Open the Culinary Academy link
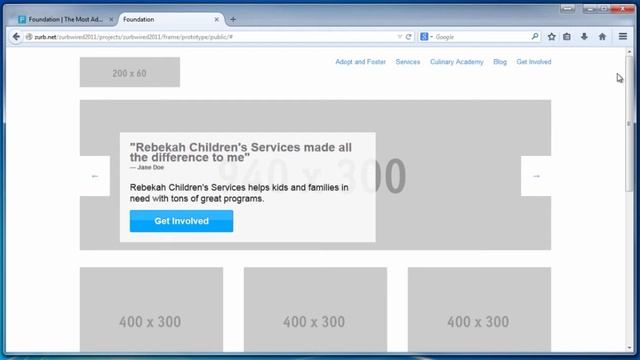The image size is (640, 360). click(457, 62)
